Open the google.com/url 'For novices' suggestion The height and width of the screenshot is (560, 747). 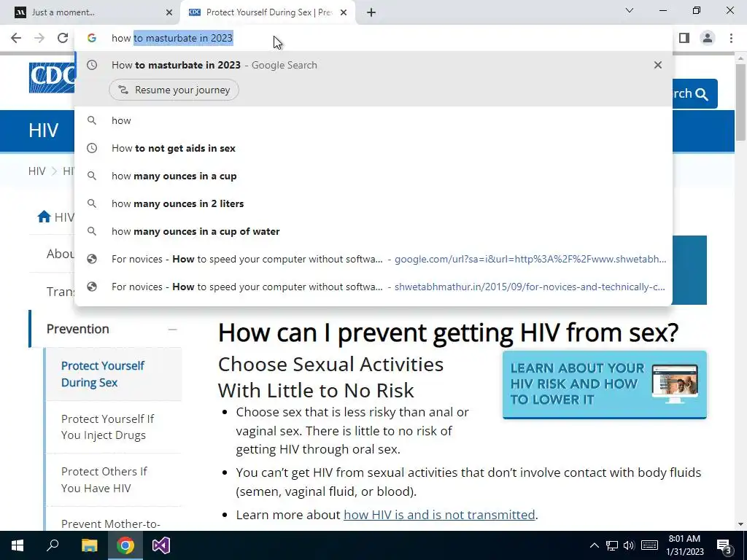coord(373,259)
